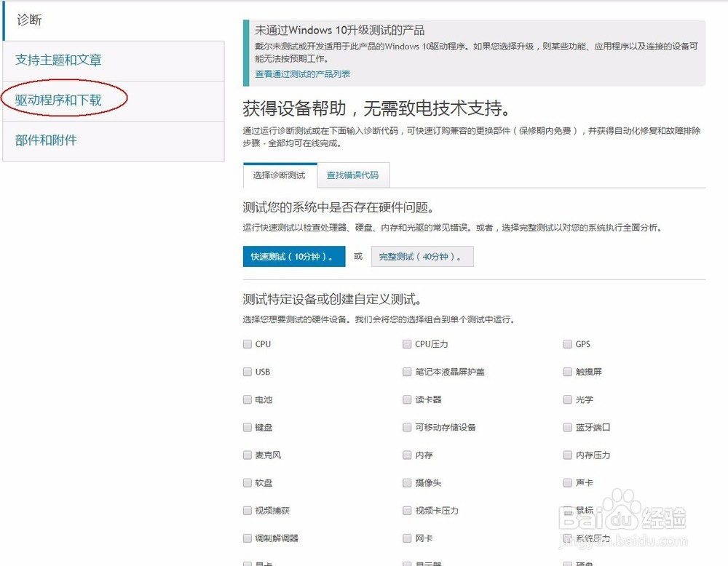Click the 查看通过测试的产品列表 link

pos(303,73)
